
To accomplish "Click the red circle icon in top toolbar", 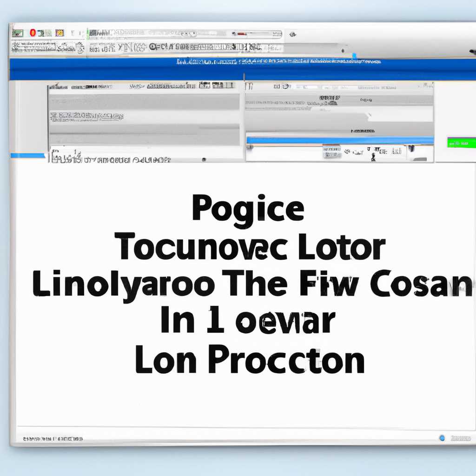I will 33,33.
